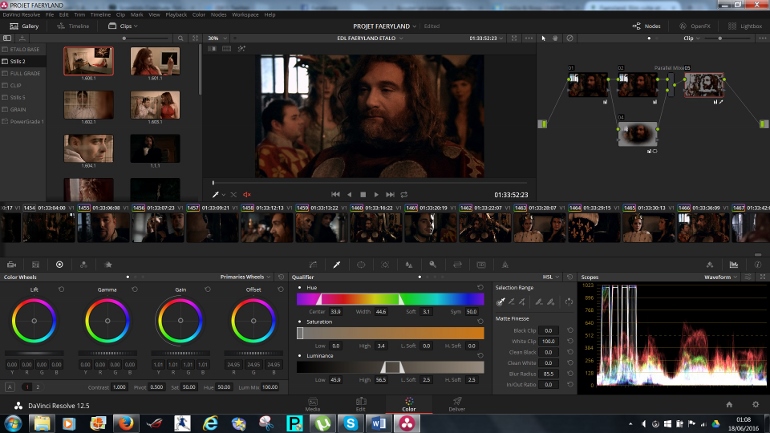This screenshot has width=770, height=433.
Task: Open the Clips dropdown
Action: tap(123, 26)
